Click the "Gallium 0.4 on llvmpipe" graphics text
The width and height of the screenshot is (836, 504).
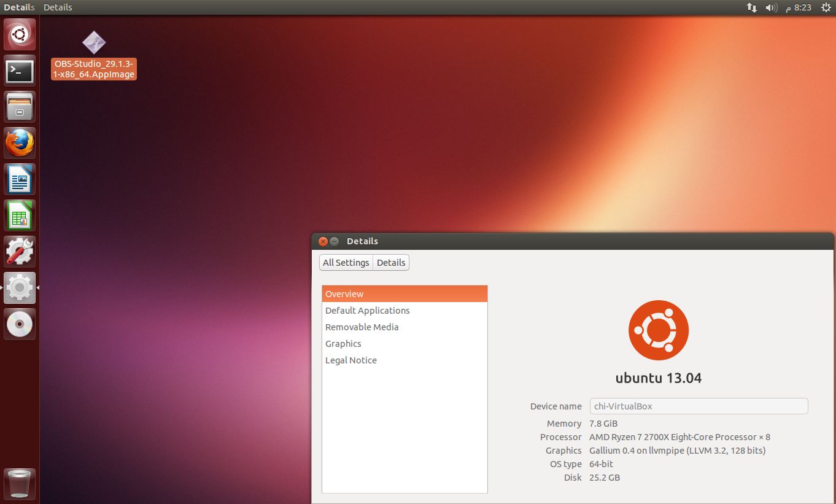point(678,451)
